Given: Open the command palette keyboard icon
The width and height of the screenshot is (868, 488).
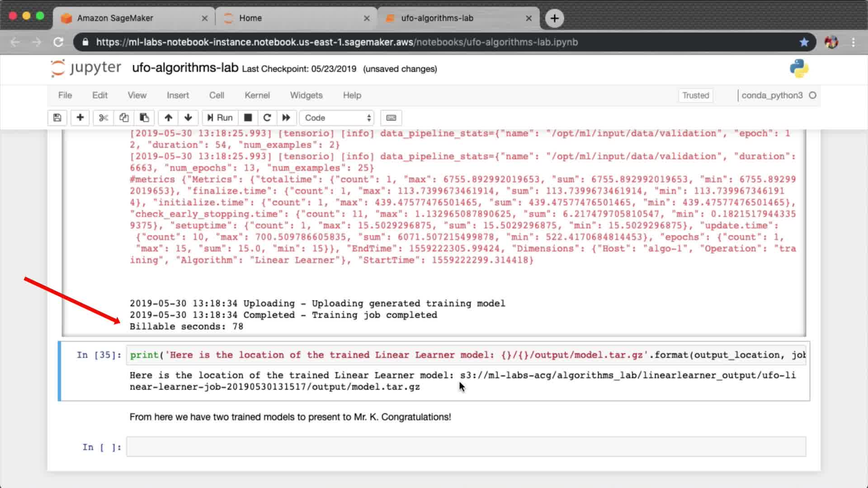Looking at the screenshot, I should (x=391, y=118).
